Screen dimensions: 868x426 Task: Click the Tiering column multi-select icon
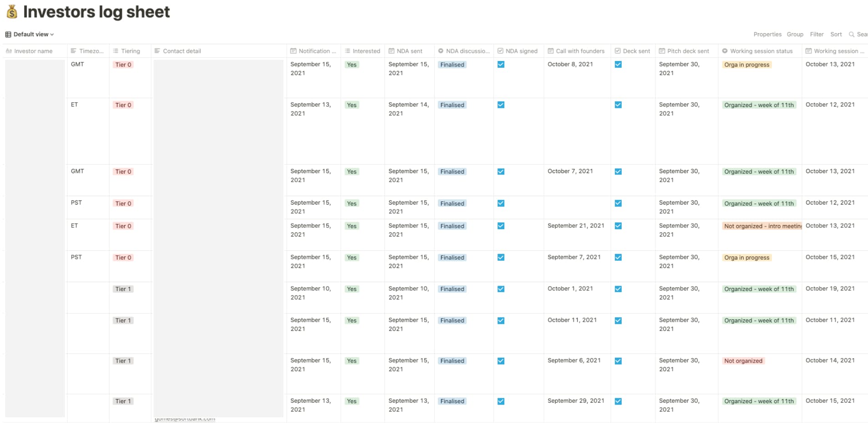coord(116,51)
